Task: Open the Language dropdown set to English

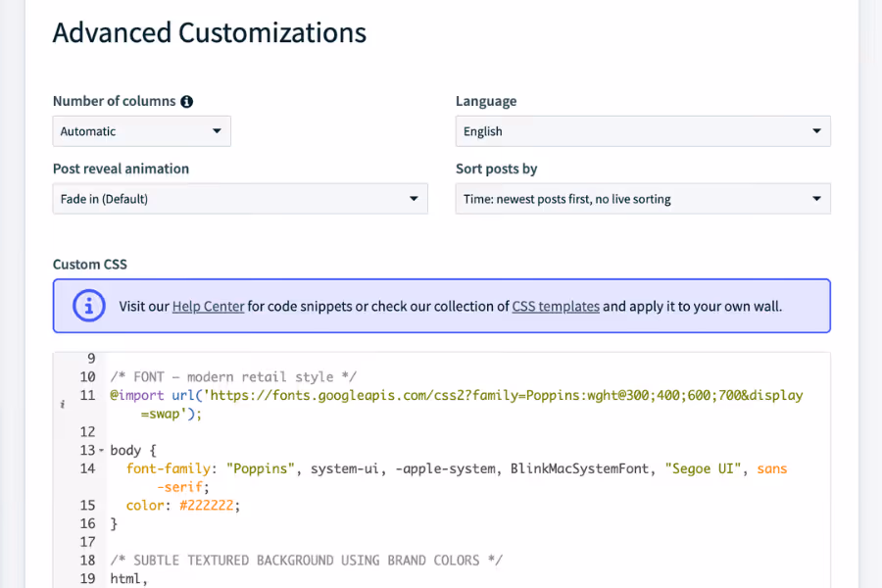Action: point(643,131)
